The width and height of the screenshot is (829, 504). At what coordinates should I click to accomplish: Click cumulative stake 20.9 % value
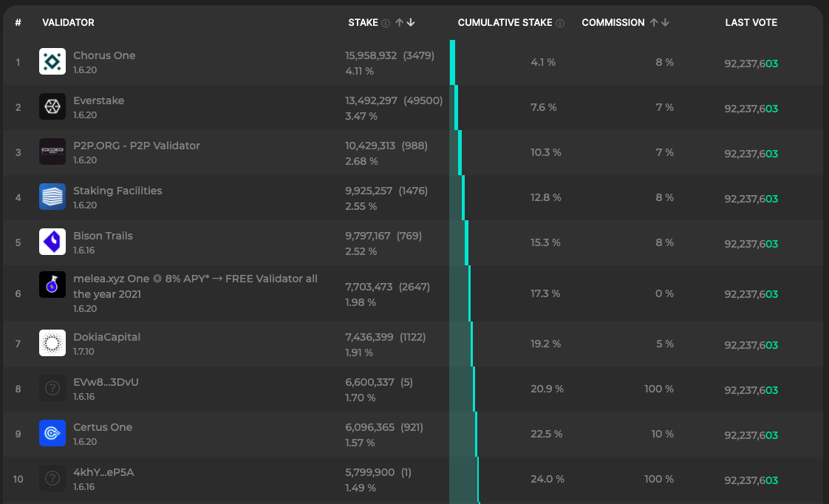coord(547,389)
